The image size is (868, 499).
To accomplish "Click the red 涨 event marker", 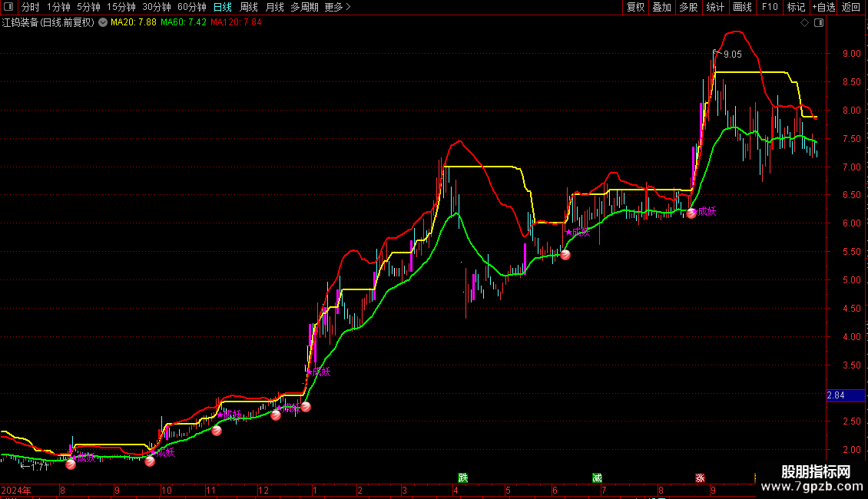I will coord(700,478).
